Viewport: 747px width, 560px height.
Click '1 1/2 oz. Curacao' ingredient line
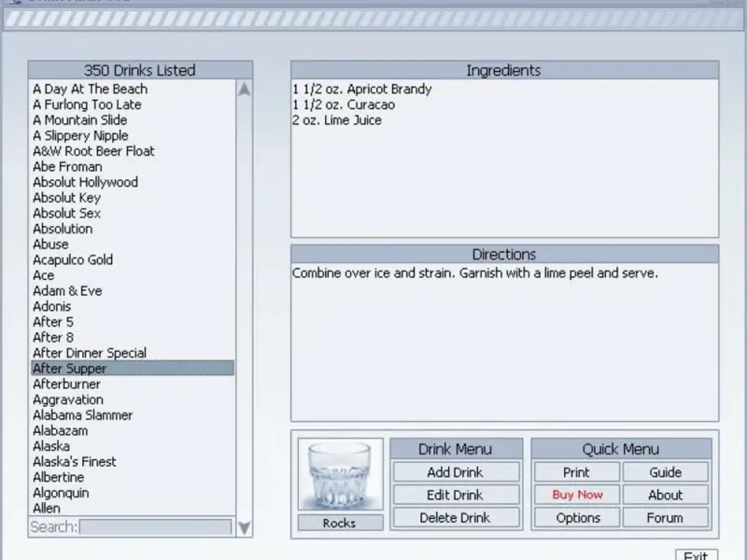click(344, 105)
